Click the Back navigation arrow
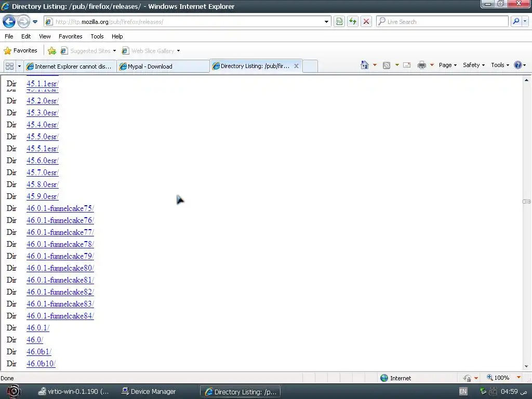This screenshot has height=399, width=532. click(9, 22)
